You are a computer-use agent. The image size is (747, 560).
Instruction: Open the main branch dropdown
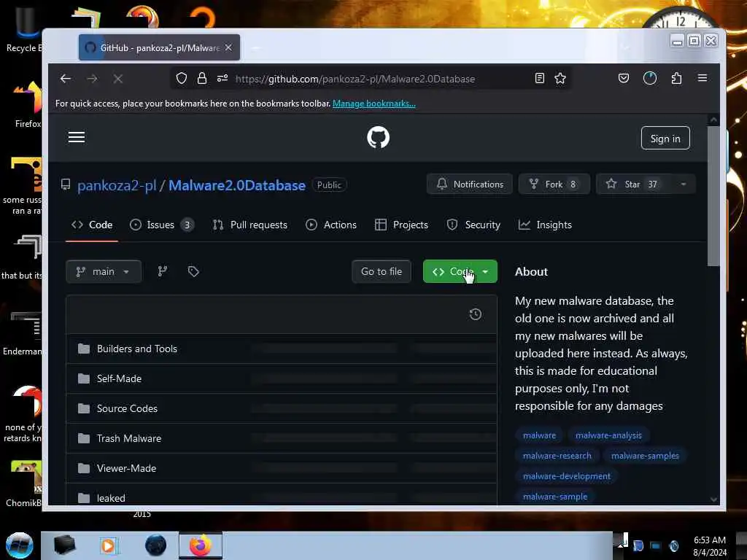(x=104, y=271)
